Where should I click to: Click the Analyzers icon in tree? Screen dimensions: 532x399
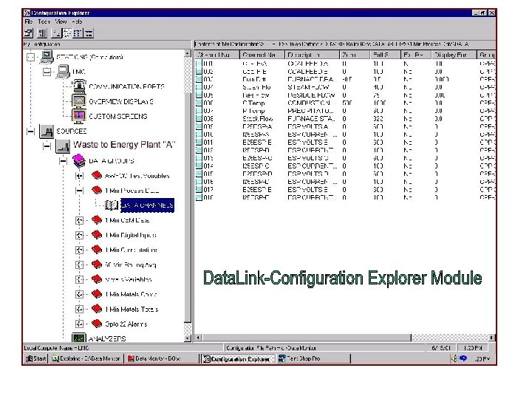pos(79,338)
